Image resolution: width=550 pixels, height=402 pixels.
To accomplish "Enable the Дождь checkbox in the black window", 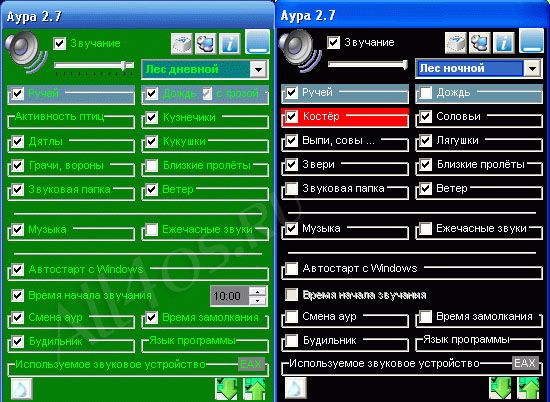I will point(426,93).
